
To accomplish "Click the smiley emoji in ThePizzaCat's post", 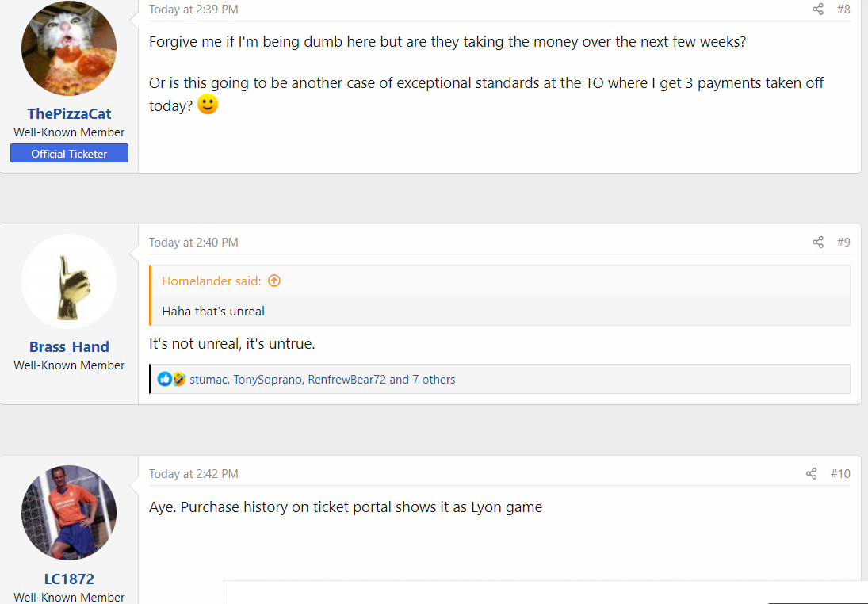I will click(208, 104).
